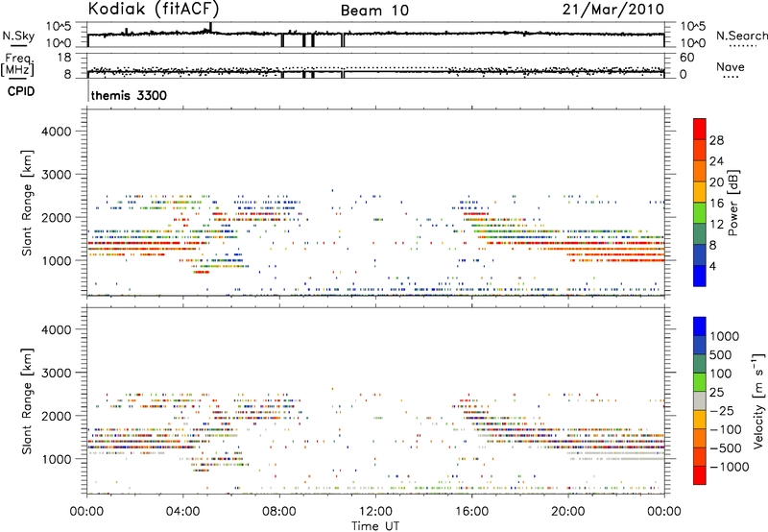Image resolution: width=768 pixels, height=532 pixels.
Task: Select the 'Beam 10' heading text
Action: (x=374, y=11)
